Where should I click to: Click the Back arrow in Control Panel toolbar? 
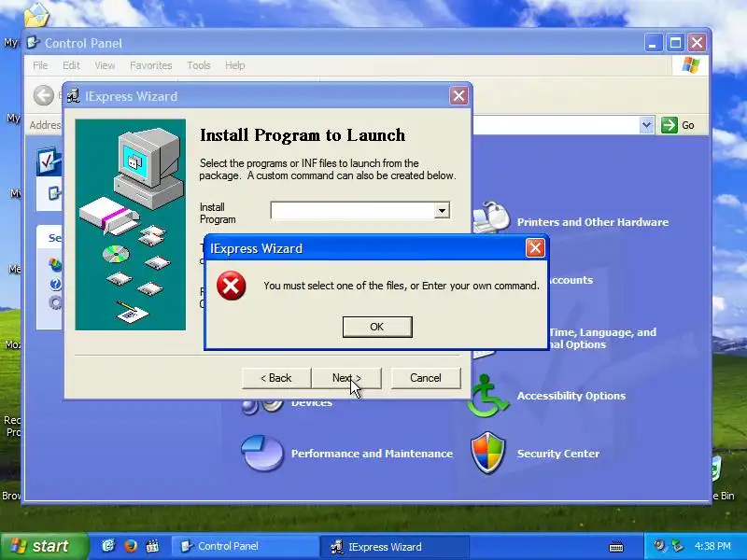pos(43,95)
